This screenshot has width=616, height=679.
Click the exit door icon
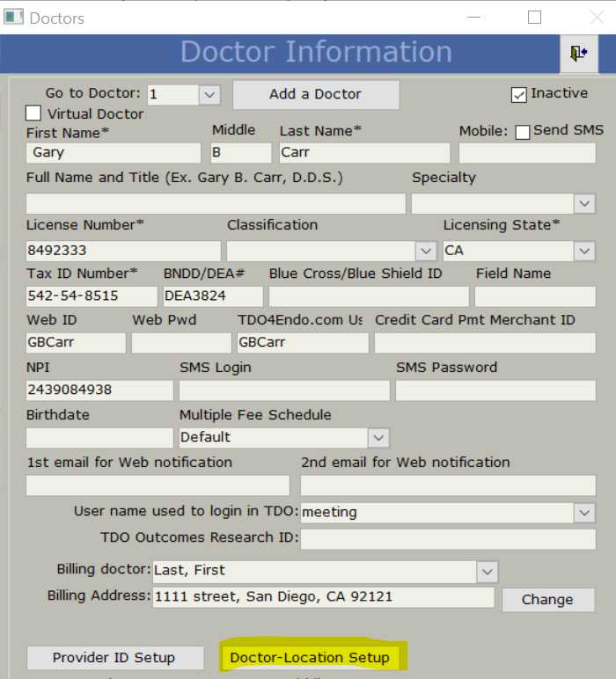tap(578, 54)
